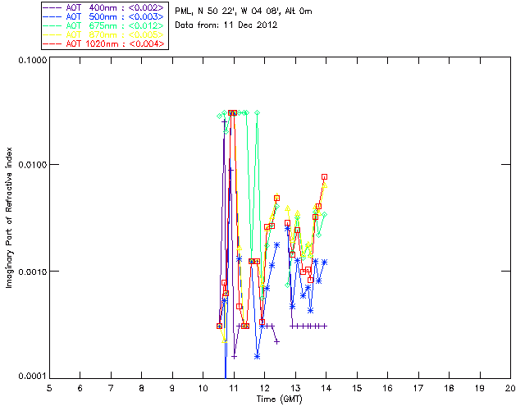525x420 pixels.
Task: Click the x-axis tick label 14
Action: (326, 388)
